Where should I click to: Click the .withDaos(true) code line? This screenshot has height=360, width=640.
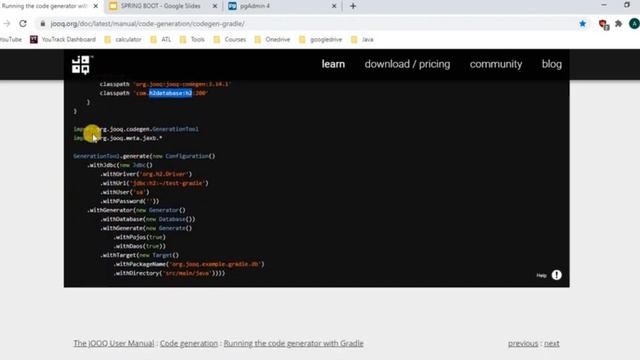pyautogui.click(x=140, y=246)
